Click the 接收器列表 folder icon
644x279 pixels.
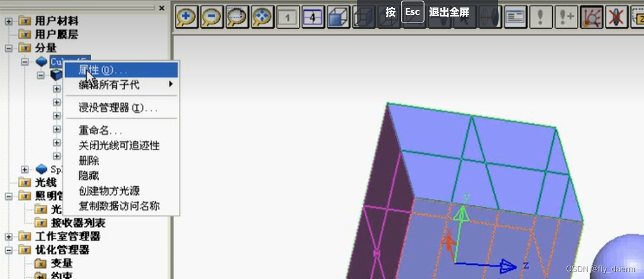coord(41,223)
